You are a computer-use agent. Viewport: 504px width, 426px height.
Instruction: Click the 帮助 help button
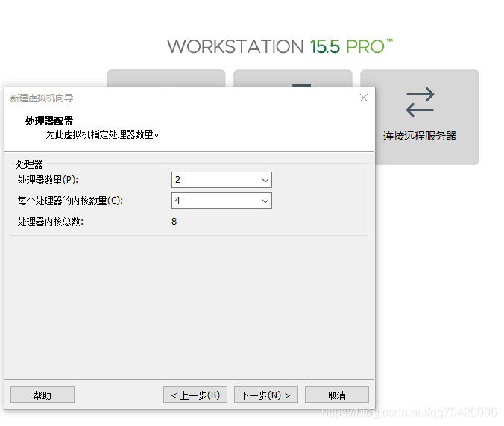pos(42,395)
